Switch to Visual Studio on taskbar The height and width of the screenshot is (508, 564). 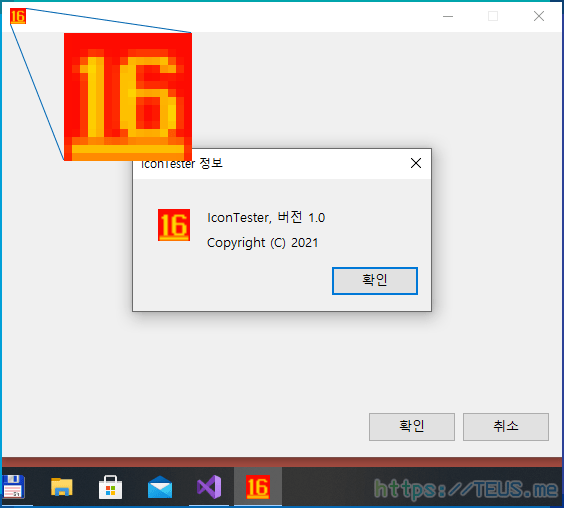coord(209,487)
